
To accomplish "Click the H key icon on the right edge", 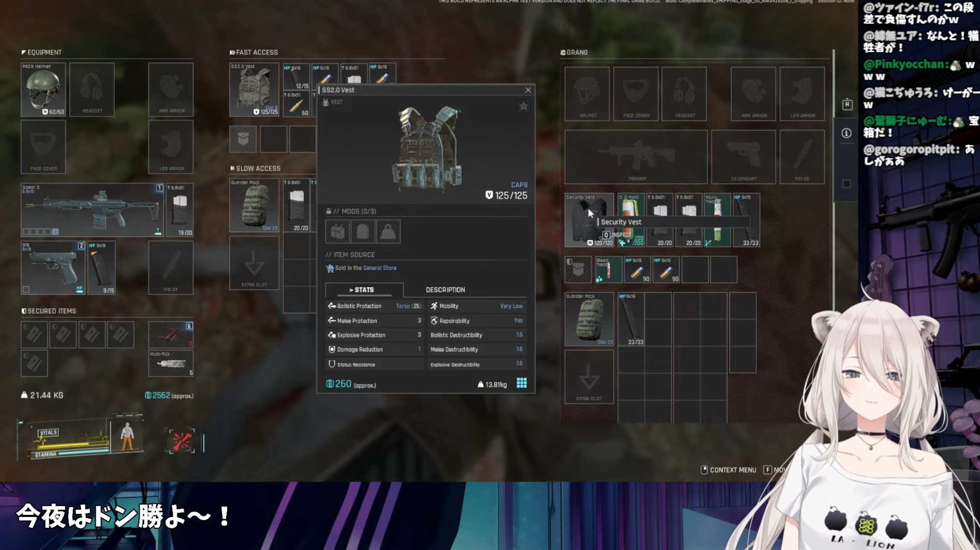I will (847, 105).
